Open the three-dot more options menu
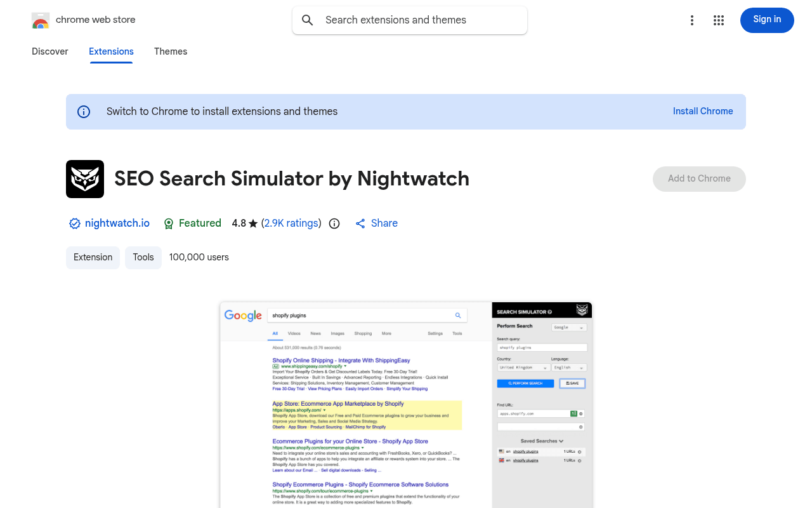This screenshot has width=812, height=508. tap(692, 20)
